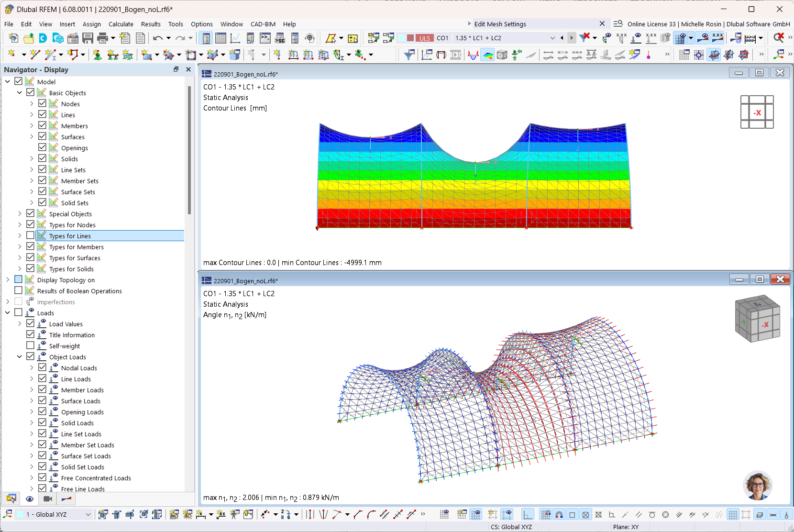Click the Print icon

tap(102, 38)
